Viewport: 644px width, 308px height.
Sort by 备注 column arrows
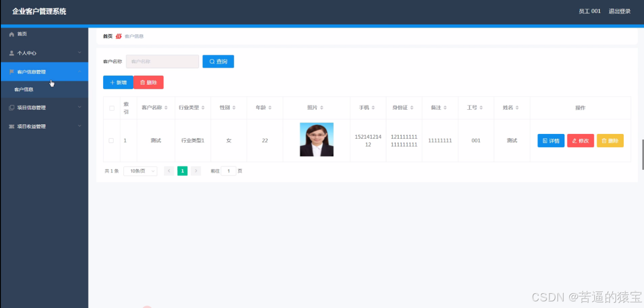click(x=445, y=108)
